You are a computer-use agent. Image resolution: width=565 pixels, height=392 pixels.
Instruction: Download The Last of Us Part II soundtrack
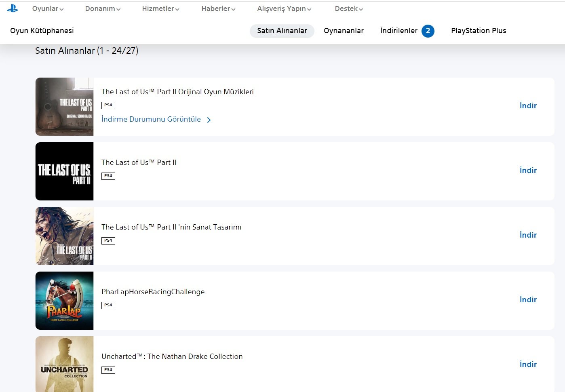[528, 106]
